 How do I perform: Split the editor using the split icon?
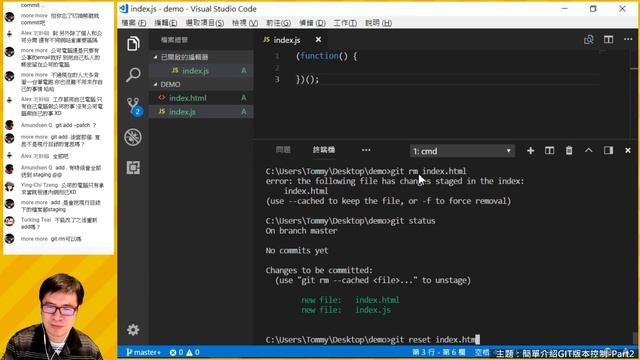608,40
